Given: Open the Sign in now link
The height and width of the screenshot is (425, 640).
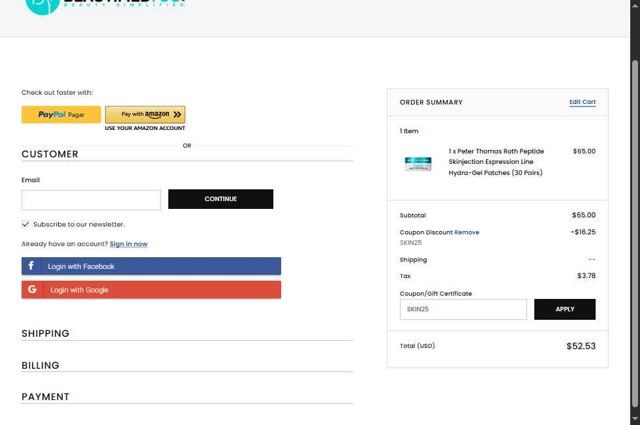Looking at the screenshot, I should [128, 244].
